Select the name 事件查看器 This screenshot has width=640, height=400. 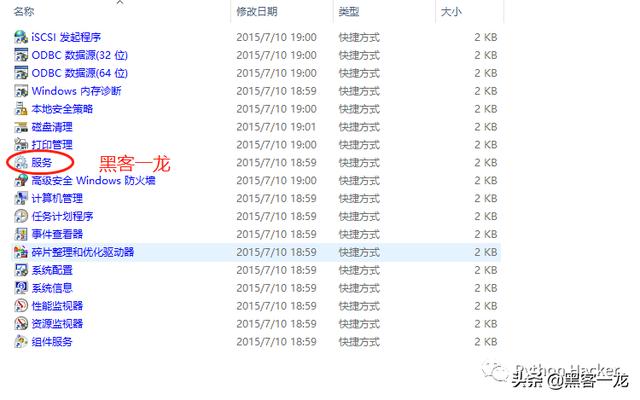57,234
